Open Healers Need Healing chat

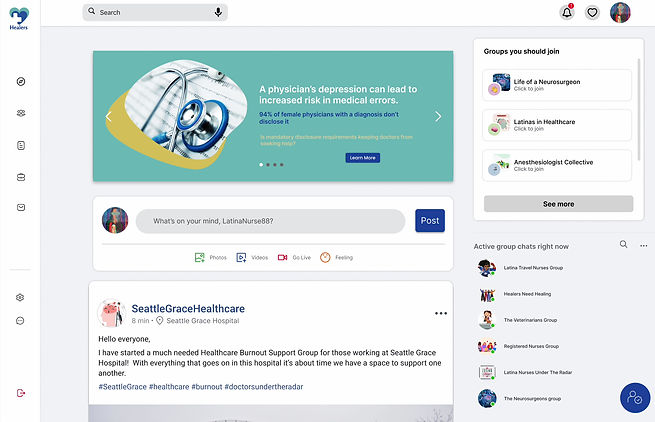[x=515, y=294]
